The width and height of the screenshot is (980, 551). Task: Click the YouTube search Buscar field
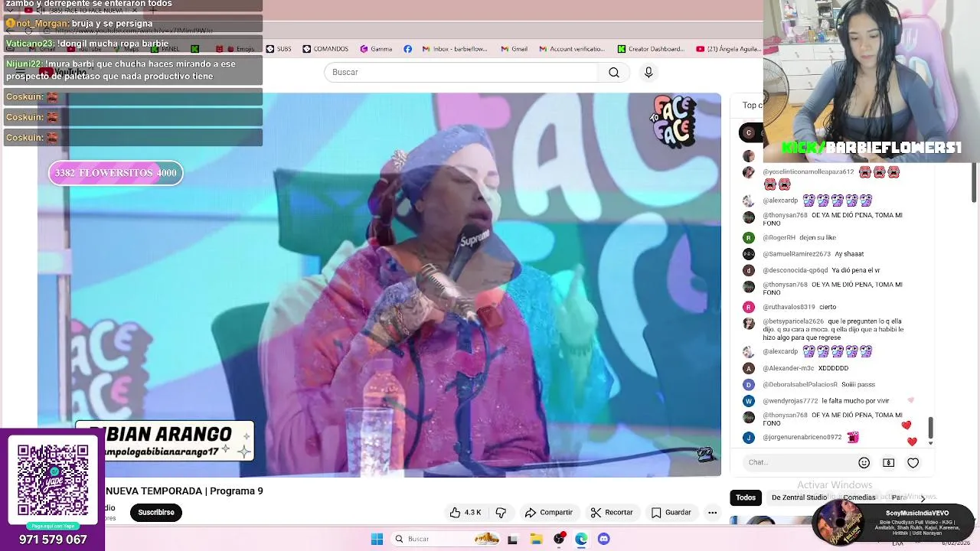click(x=462, y=72)
